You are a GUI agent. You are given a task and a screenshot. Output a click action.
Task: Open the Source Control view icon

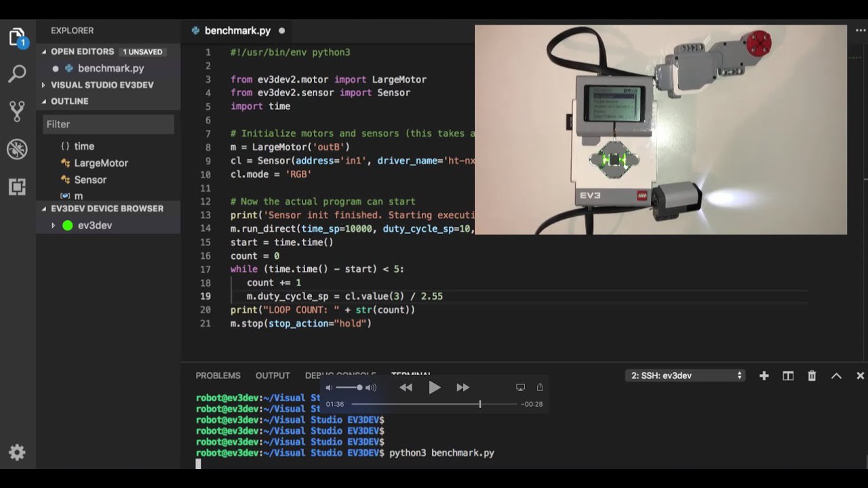point(17,111)
